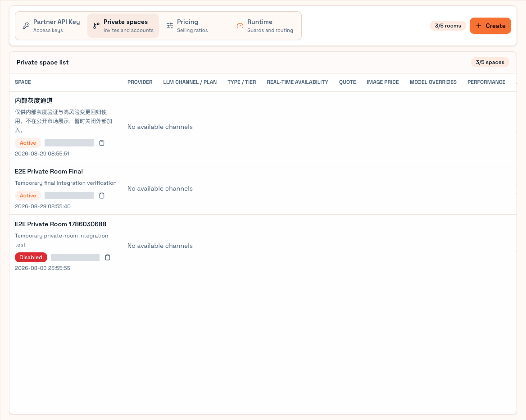Screen dimensions: 526x420
Task: Click Active status of E2E Private Room Final
Action: coord(28,196)
